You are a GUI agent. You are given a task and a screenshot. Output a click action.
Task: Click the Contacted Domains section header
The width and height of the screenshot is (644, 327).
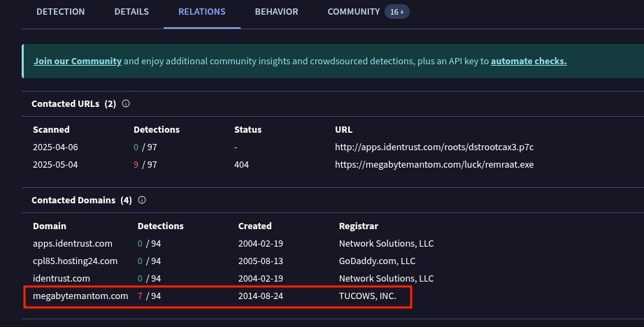pos(82,201)
